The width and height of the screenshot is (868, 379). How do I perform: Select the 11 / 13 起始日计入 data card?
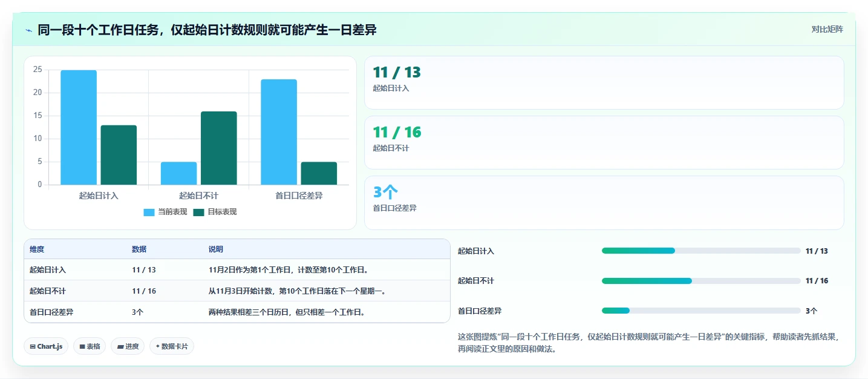[x=604, y=82]
